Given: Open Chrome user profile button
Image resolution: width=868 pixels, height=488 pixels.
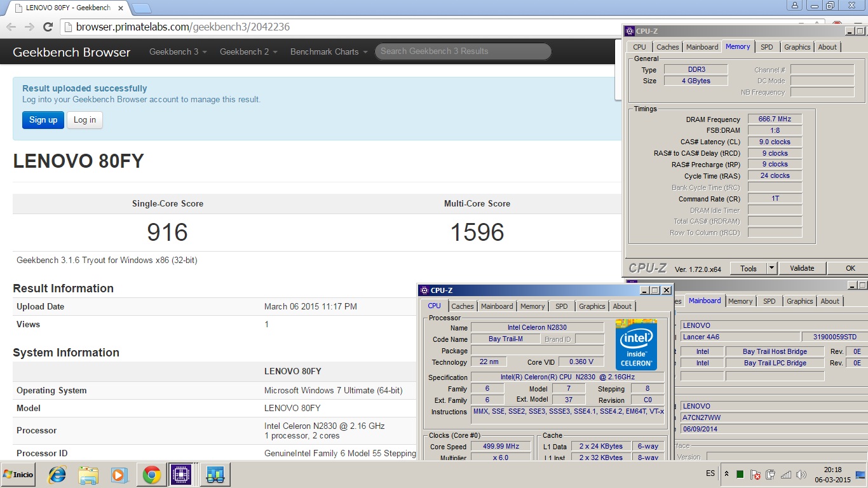Looking at the screenshot, I should (x=795, y=5).
